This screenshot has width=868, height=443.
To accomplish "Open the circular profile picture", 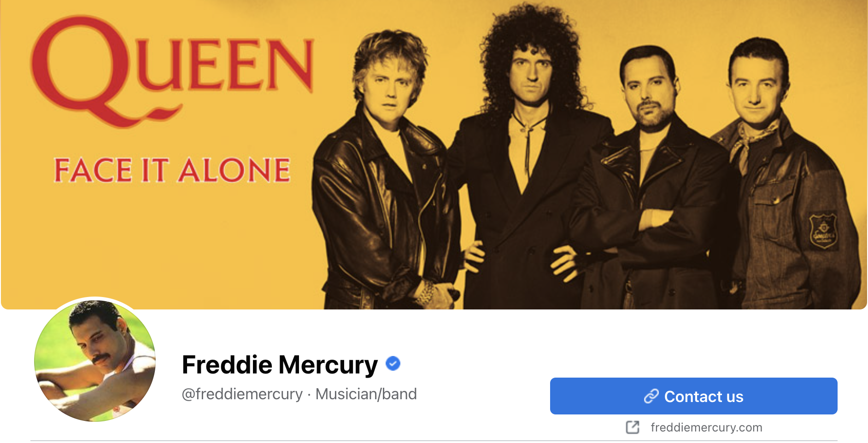I will click(95, 361).
